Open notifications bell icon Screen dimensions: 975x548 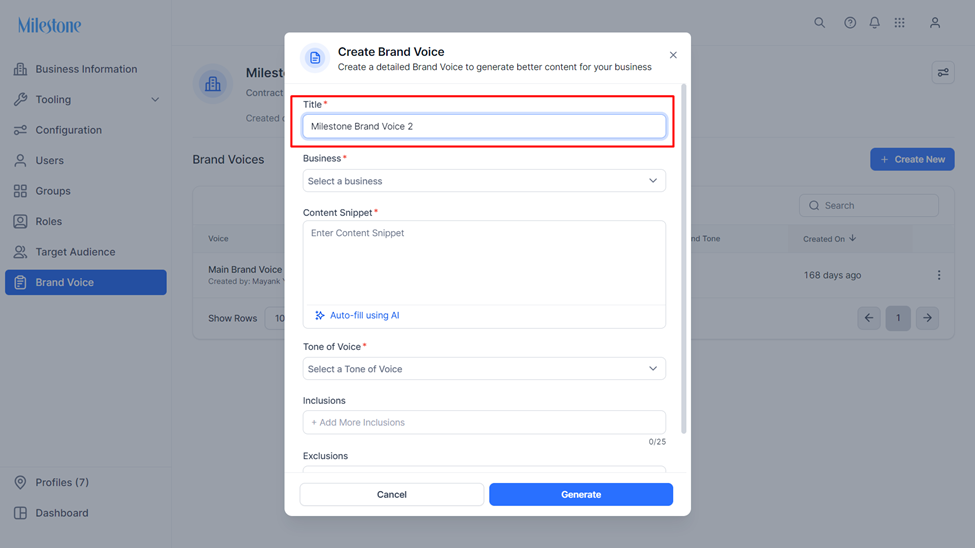pos(874,23)
